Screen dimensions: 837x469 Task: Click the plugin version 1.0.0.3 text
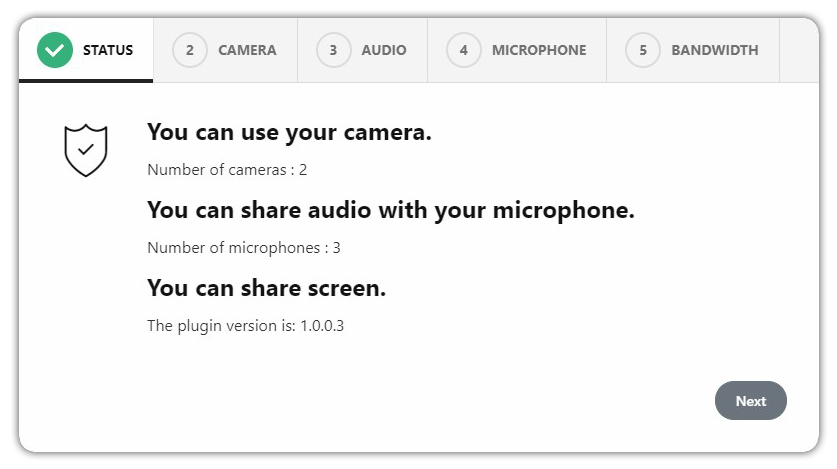(x=246, y=325)
